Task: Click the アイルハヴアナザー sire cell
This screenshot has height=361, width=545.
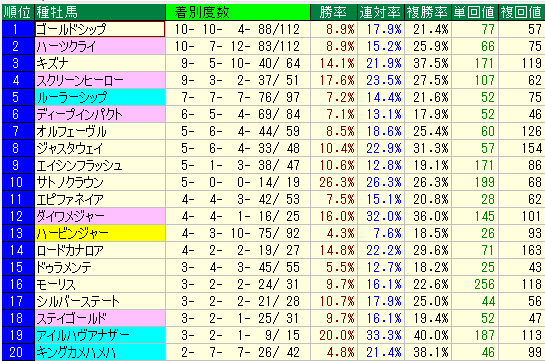Action: [x=100, y=336]
